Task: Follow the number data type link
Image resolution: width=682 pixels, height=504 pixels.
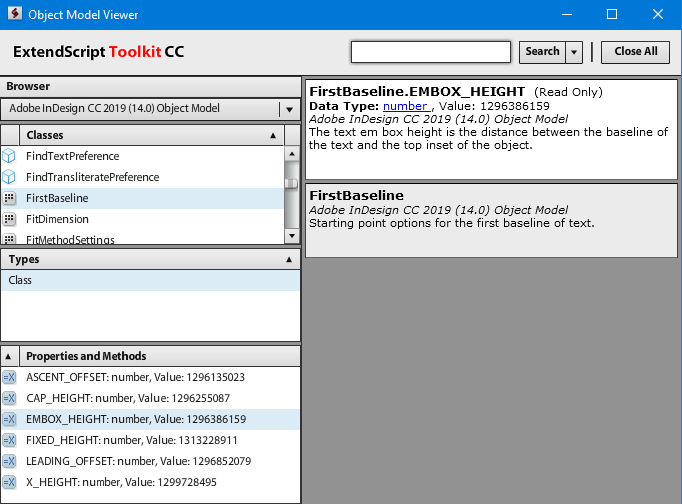Action: 405,106
